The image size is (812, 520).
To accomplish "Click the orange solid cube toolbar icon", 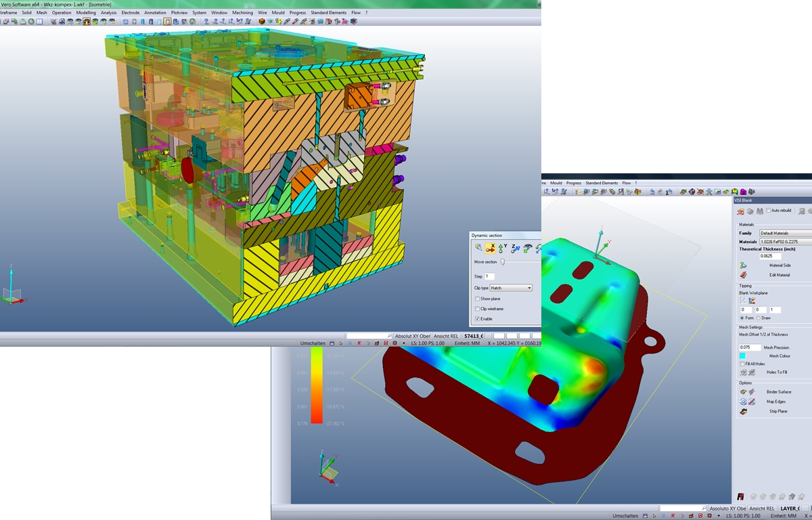I will point(261,21).
